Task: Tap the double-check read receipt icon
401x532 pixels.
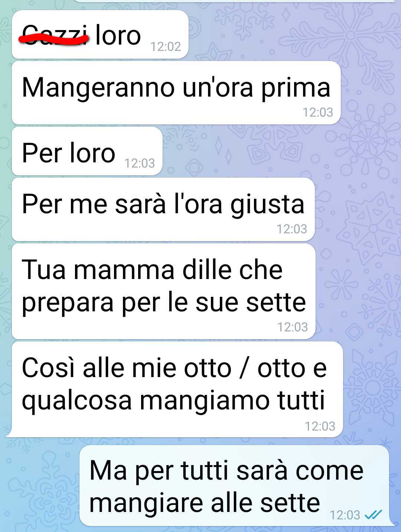Action: [x=373, y=515]
